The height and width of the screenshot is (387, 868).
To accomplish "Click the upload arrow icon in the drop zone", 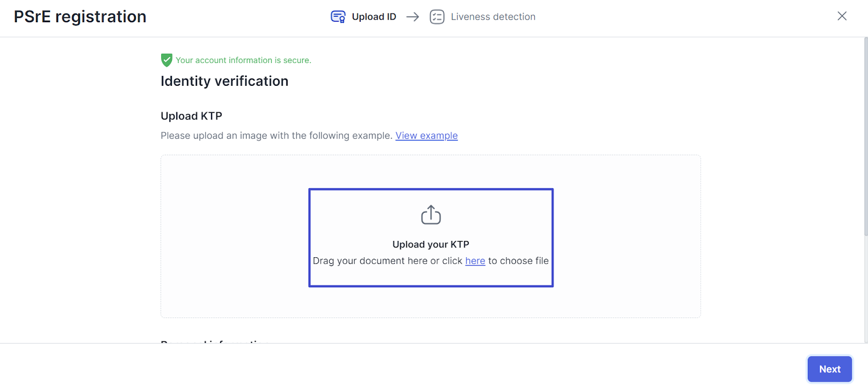I will pyautogui.click(x=431, y=215).
